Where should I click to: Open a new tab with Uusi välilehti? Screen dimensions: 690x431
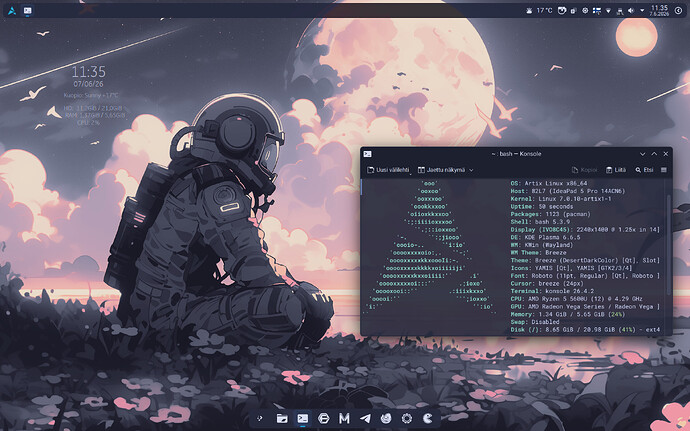click(x=388, y=170)
